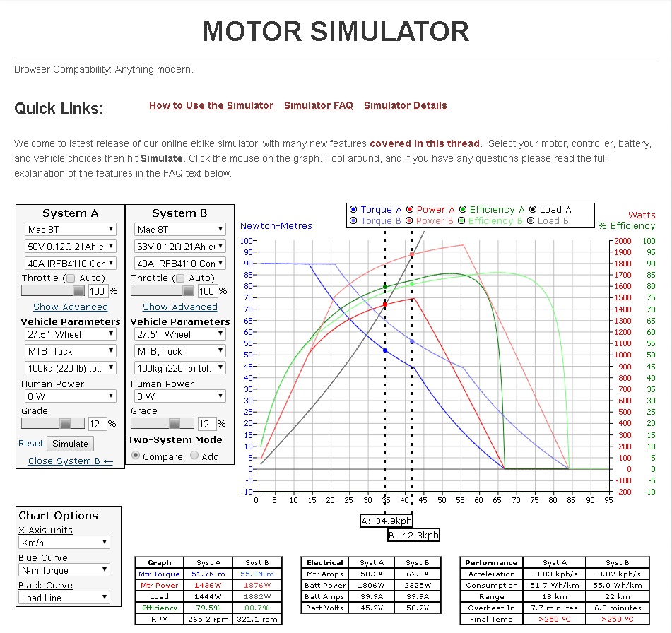This screenshot has height=633, width=672.
Task: Open System A battery dropdown 50V 21Ah
Action: pyautogui.click(x=71, y=247)
